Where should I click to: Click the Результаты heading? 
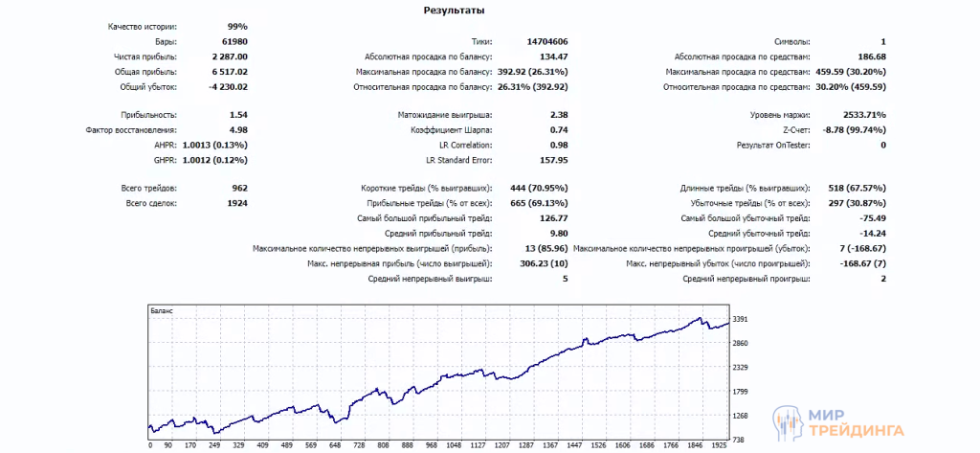point(453,11)
